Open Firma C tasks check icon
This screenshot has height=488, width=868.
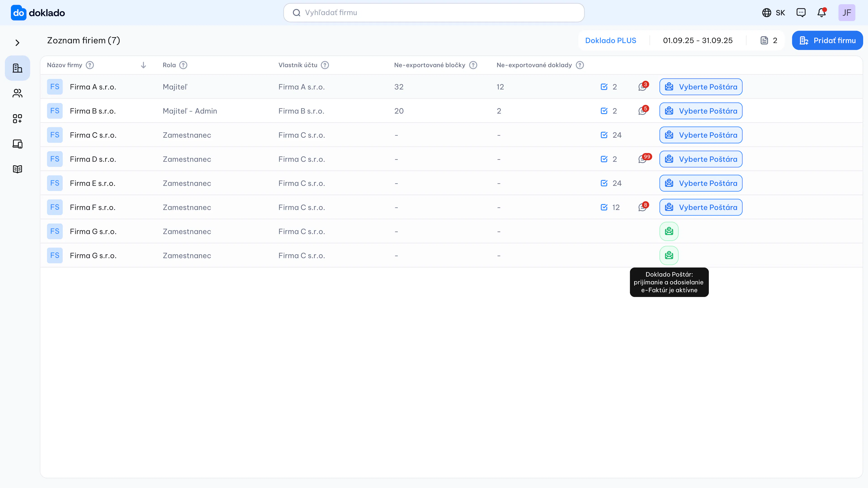[604, 135]
